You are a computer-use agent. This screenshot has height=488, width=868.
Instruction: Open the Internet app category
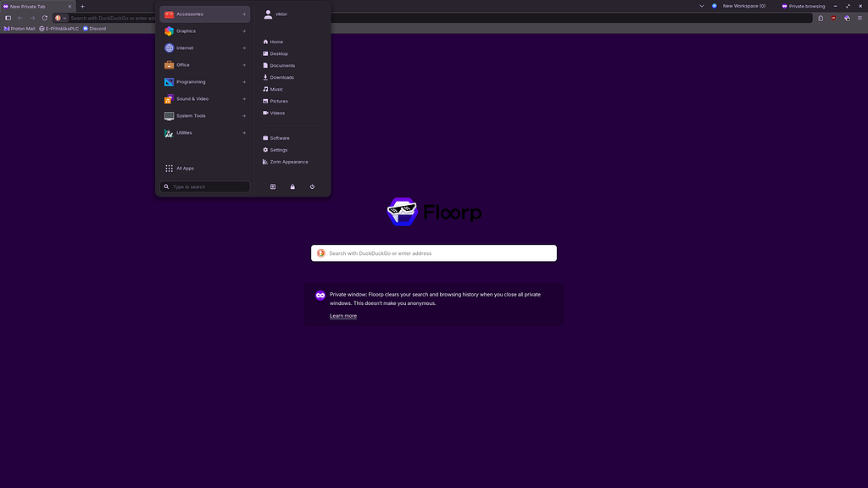point(204,48)
